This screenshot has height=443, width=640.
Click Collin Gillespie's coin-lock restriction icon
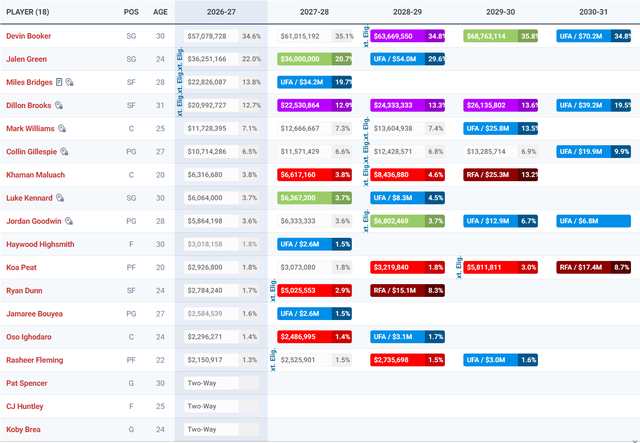(x=64, y=151)
